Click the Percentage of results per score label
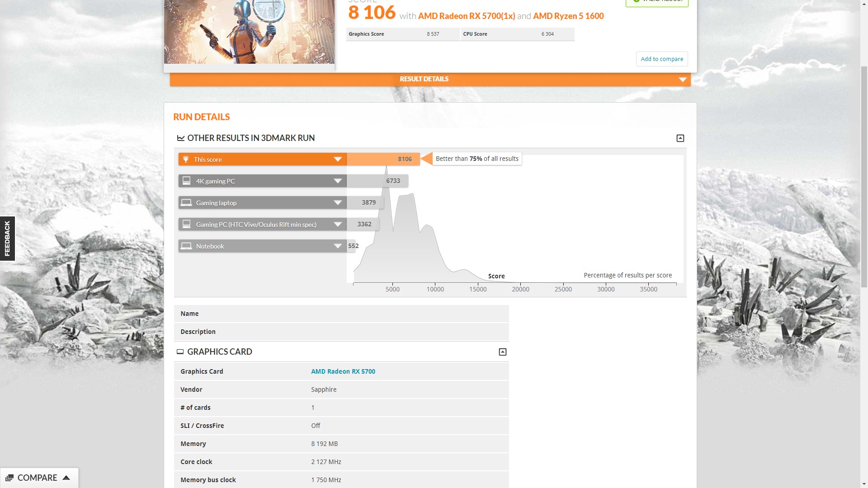The width and height of the screenshot is (868, 488). (627, 275)
